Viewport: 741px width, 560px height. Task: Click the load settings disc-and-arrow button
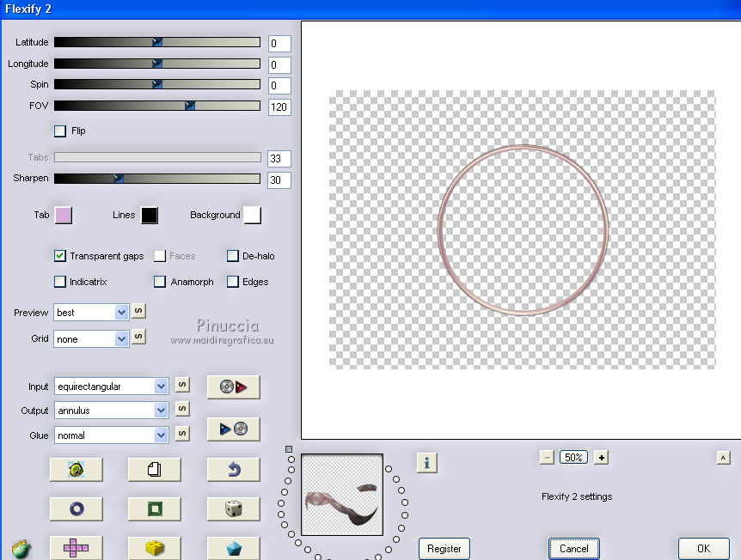point(234,387)
